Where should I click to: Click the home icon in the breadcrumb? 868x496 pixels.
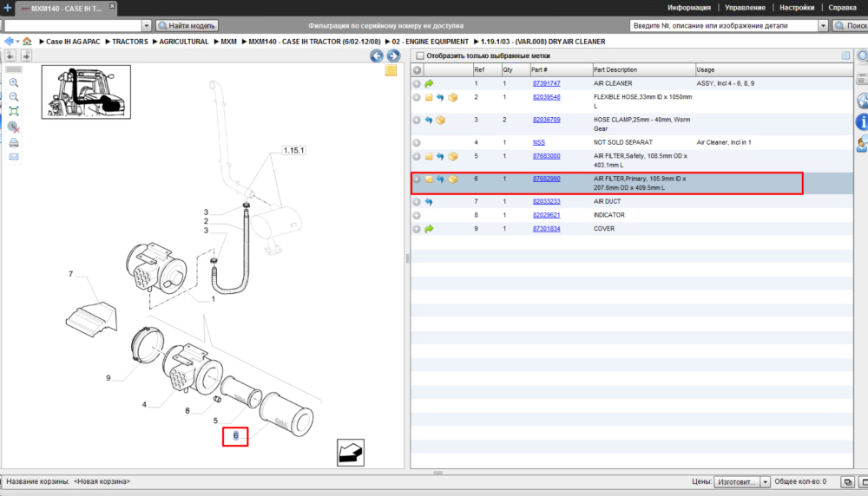(27, 42)
